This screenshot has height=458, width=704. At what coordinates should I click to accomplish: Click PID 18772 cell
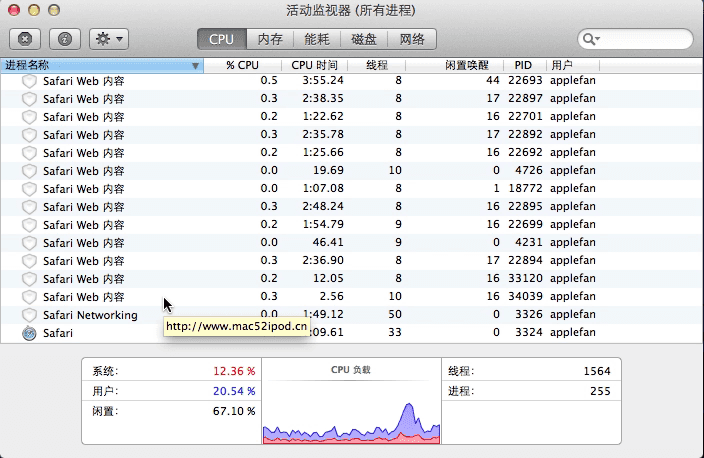[525, 188]
